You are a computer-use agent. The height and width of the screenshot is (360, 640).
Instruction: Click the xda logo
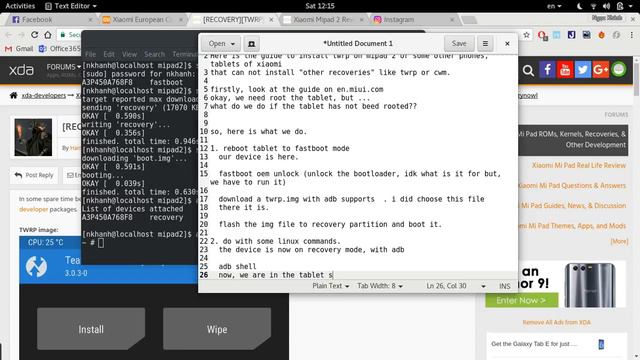coord(21,70)
